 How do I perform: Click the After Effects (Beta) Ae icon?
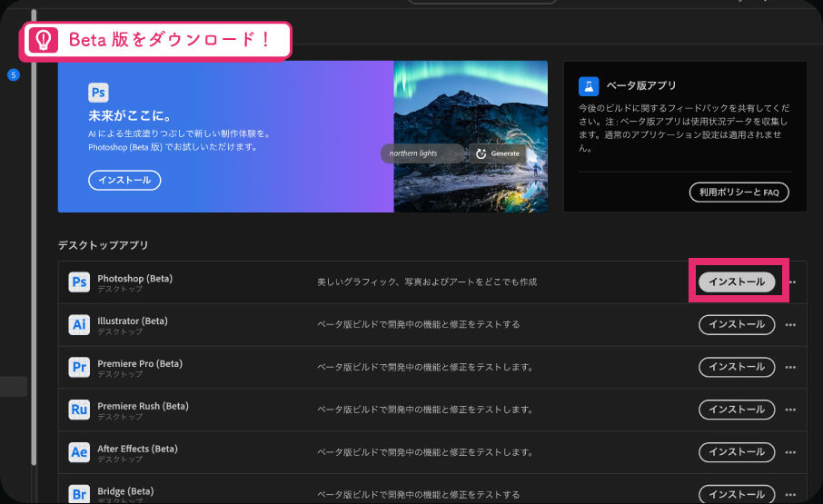click(79, 452)
